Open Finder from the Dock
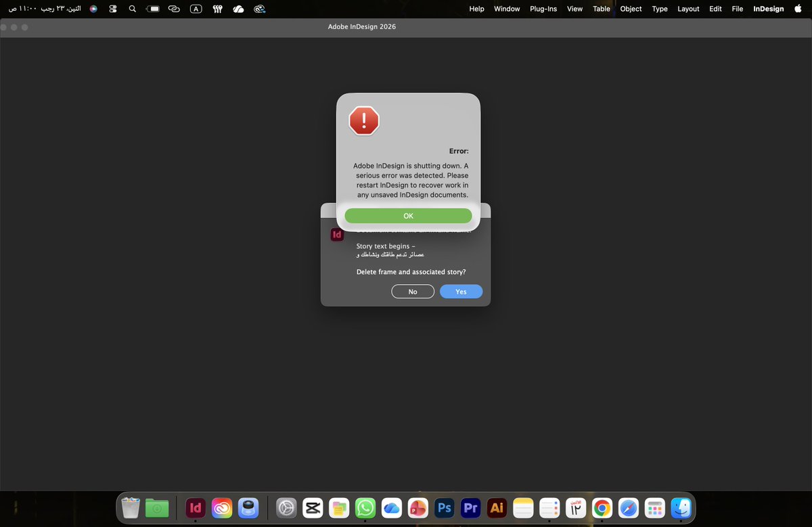The image size is (812, 527). (681, 507)
